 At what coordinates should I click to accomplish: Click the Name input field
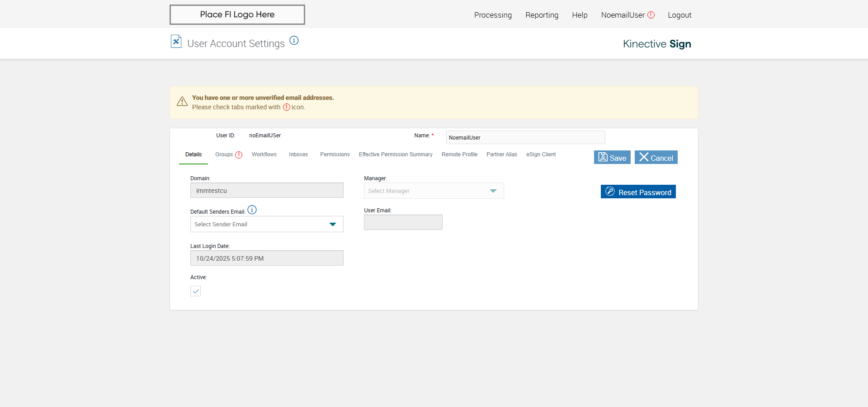pos(525,137)
